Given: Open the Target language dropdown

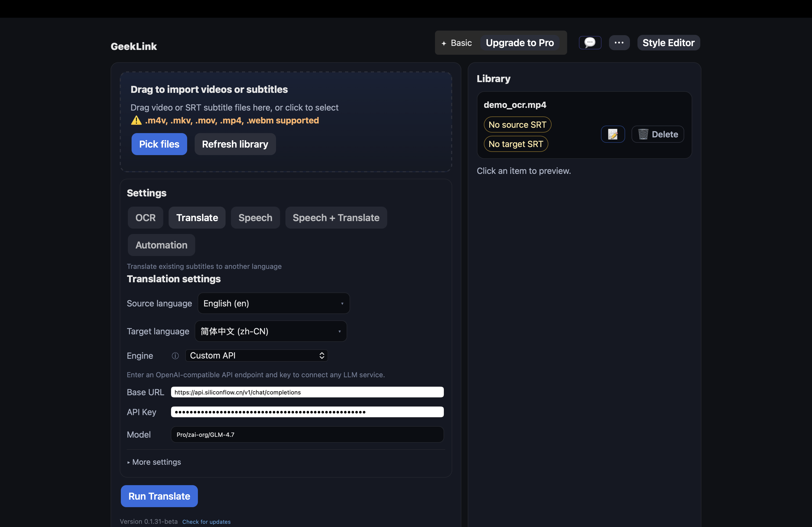Looking at the screenshot, I should pyautogui.click(x=271, y=331).
